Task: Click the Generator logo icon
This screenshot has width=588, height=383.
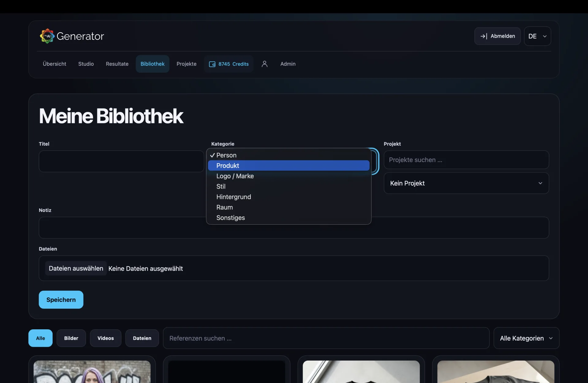Action: coord(47,36)
